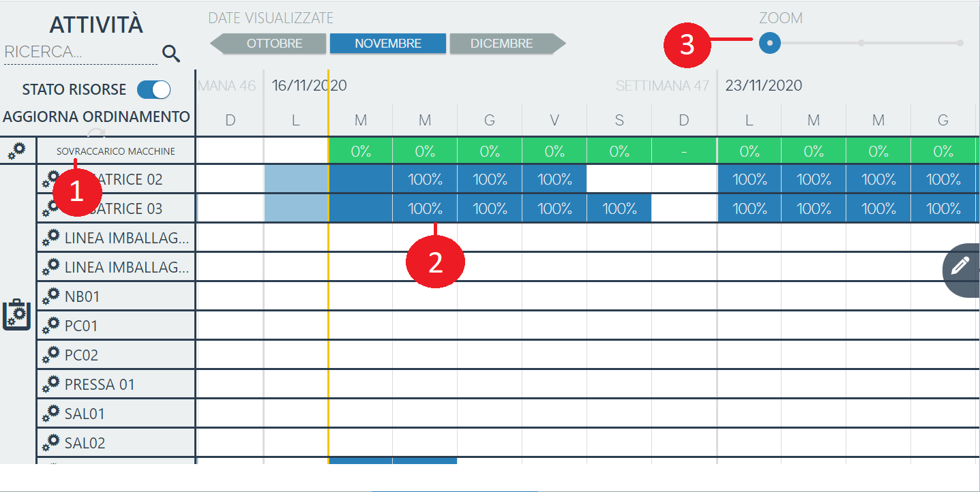Image resolution: width=980 pixels, height=492 pixels.
Task: Click gear icon left of Sovraccarico Macchine
Action: click(17, 151)
